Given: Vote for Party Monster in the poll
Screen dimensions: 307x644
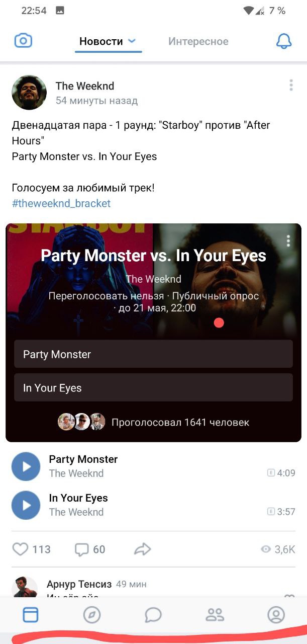Looking at the screenshot, I should (x=153, y=354).
